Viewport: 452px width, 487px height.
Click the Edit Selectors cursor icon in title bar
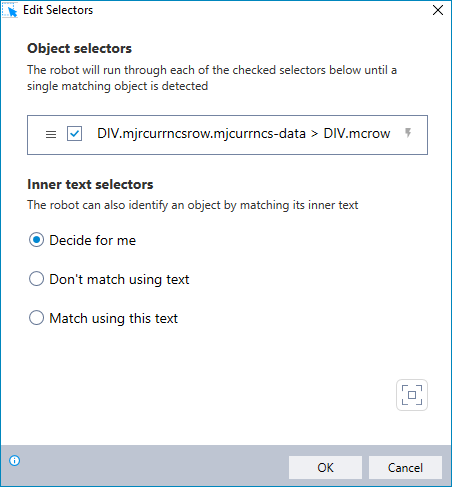[x=10, y=10]
